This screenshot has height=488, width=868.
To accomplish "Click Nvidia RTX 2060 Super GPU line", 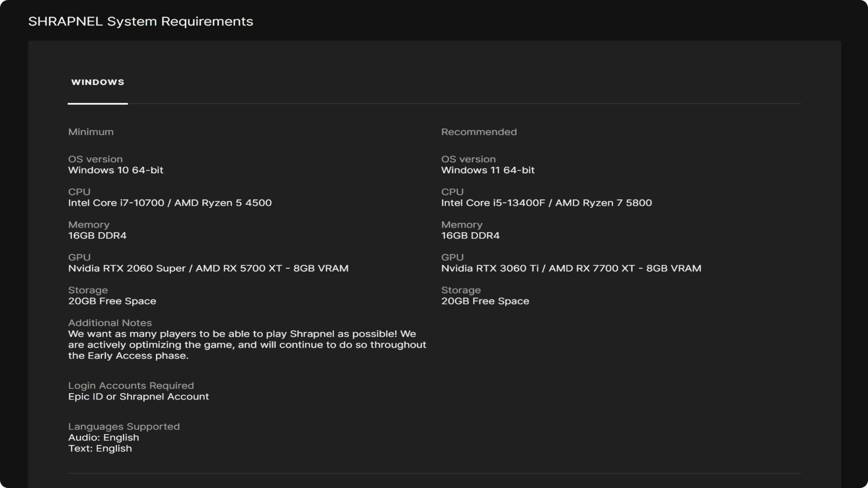I will pyautogui.click(x=208, y=269).
